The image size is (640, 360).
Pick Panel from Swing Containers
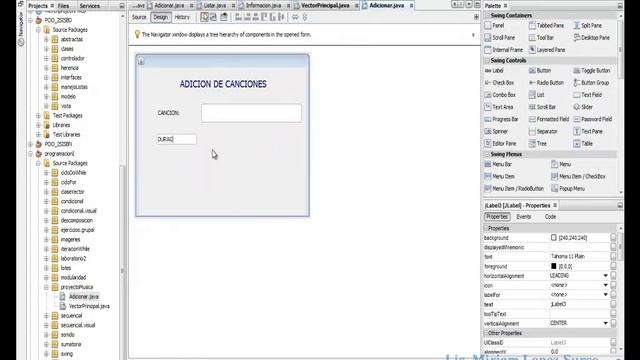coord(494,25)
